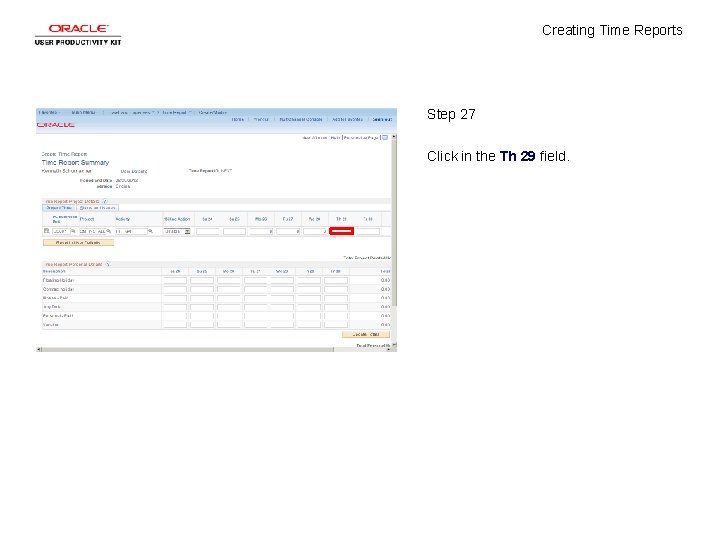The image size is (720, 540).
Task: Click the first day field in Vacation row
Action: click(x=175, y=325)
